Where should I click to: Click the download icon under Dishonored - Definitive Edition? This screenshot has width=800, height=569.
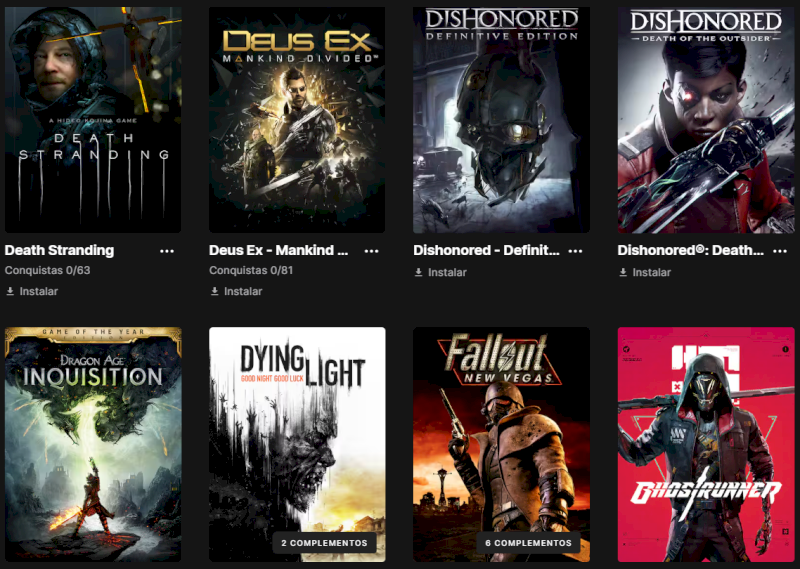coord(418,272)
